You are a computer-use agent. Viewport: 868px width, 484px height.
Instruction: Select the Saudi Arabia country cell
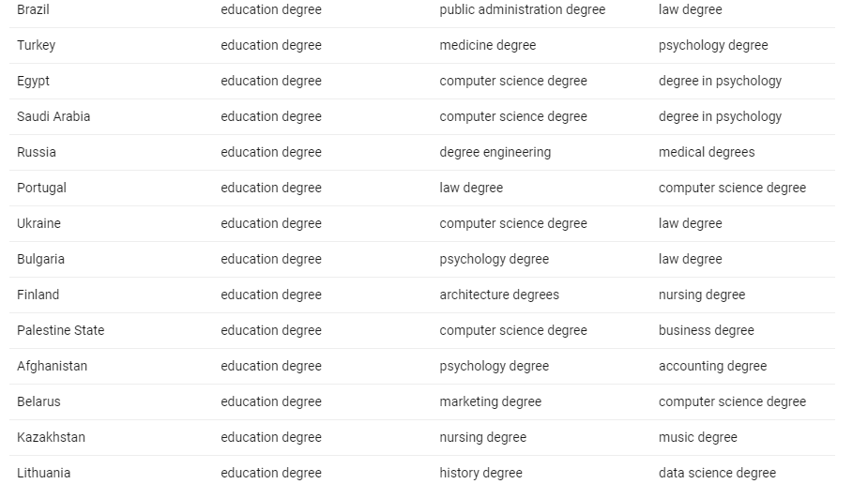click(x=53, y=116)
